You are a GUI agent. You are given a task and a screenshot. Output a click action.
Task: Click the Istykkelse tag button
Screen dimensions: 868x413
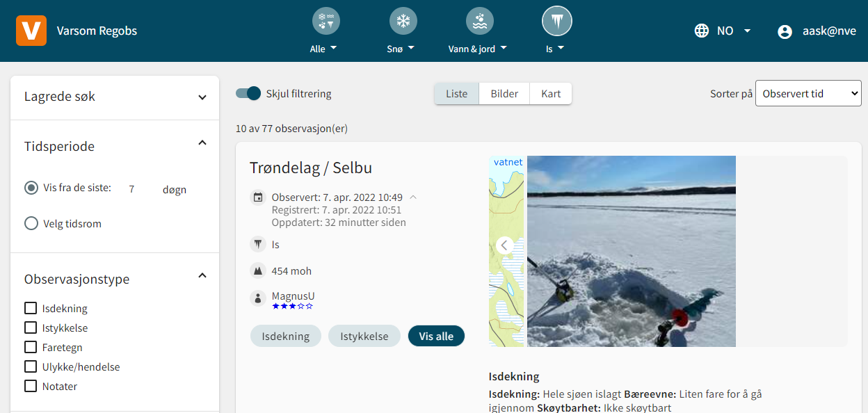[x=364, y=336]
